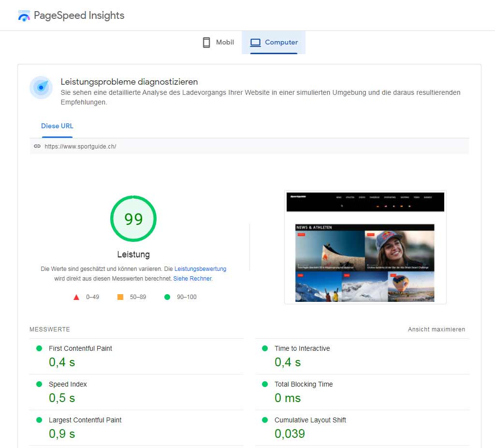Screen dimensions: 495x448
Task: Click the mobile phone icon
Action: coord(206,43)
